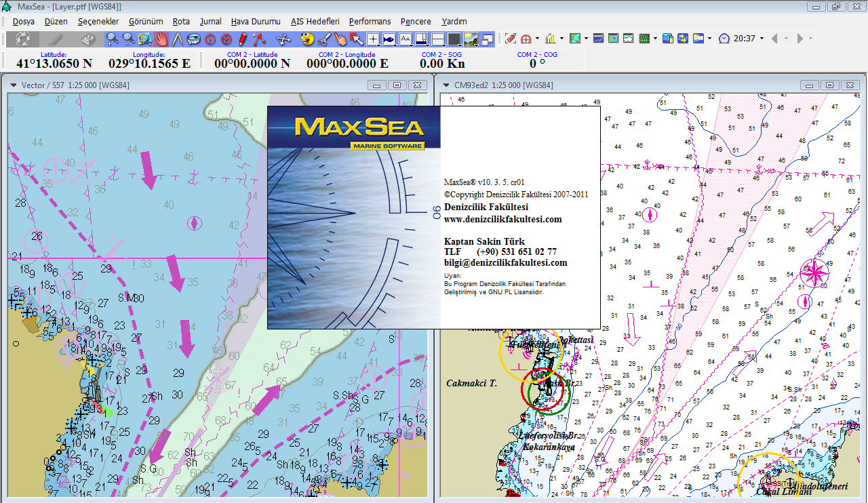
Task: Click the green radar sweep icon
Action: pyautogui.click(x=644, y=39)
